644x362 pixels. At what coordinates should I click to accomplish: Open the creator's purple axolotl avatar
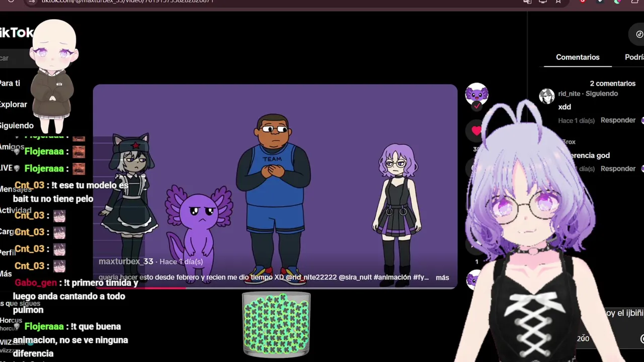point(476,94)
